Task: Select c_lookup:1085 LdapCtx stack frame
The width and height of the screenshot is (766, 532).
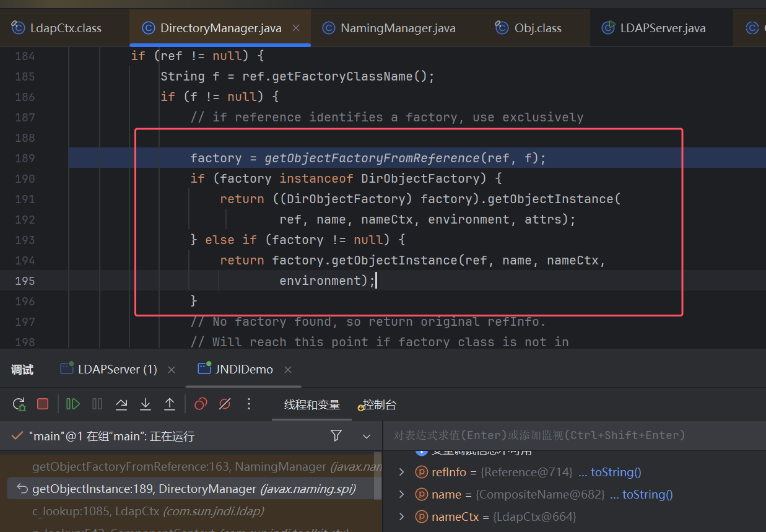Action: (x=191, y=511)
